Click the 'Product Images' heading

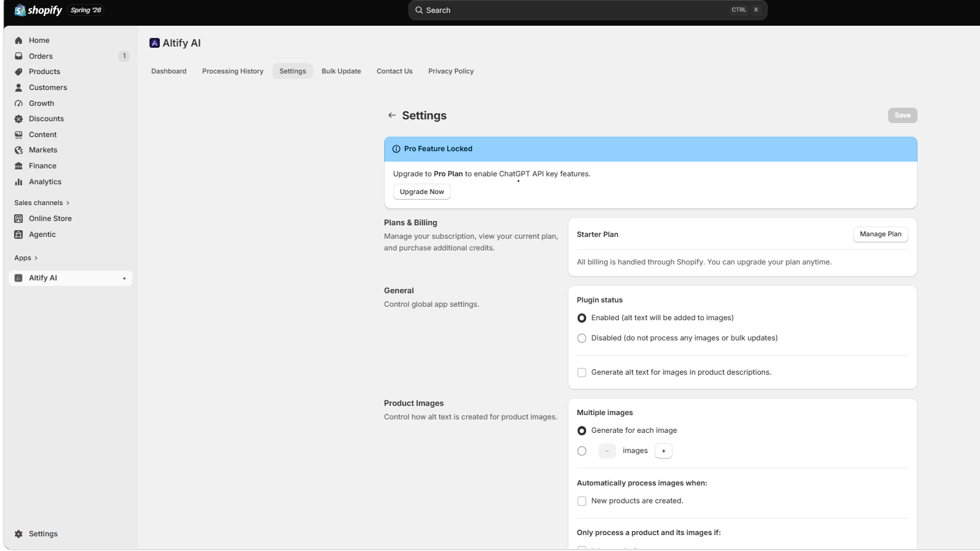(x=414, y=403)
